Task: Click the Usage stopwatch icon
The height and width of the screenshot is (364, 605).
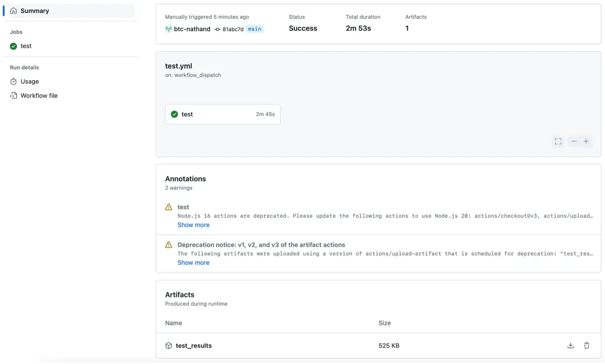Action: click(x=14, y=81)
